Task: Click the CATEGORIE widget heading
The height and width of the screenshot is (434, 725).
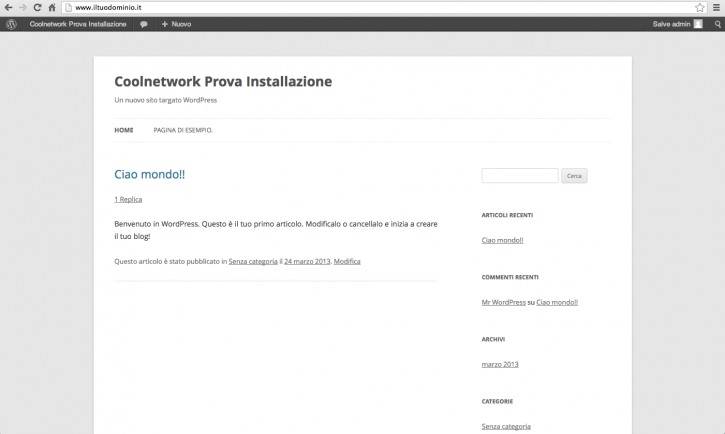Action: coord(497,401)
